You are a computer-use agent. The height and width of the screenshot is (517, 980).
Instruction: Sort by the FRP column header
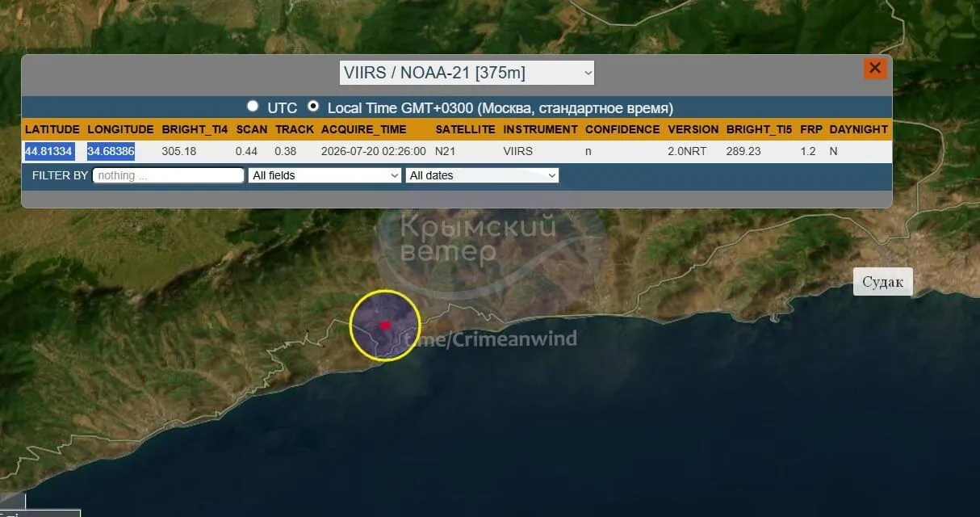tap(810, 129)
